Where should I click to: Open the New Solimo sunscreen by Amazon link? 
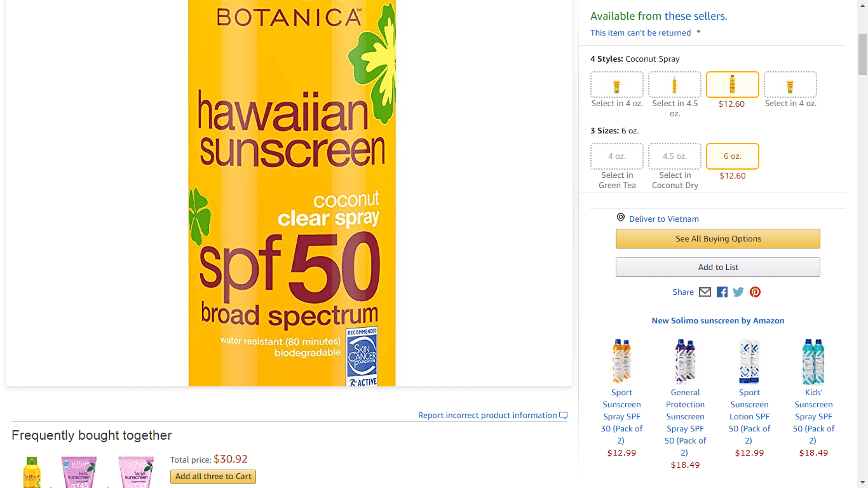click(717, 320)
